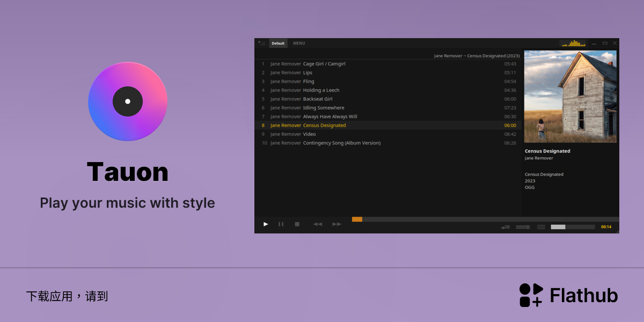This screenshot has width=644, height=322.
Task: Switch to the Default playlist tab
Action: pyautogui.click(x=278, y=43)
